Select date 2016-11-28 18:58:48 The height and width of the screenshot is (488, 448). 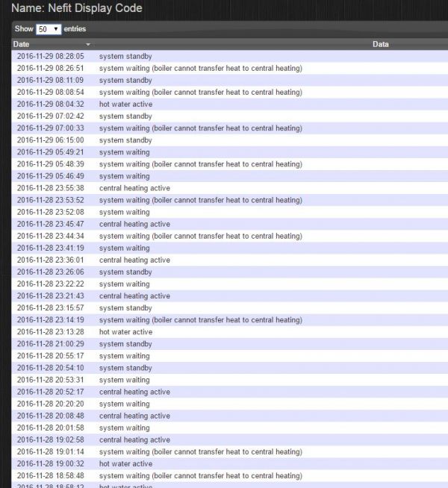tap(51, 475)
